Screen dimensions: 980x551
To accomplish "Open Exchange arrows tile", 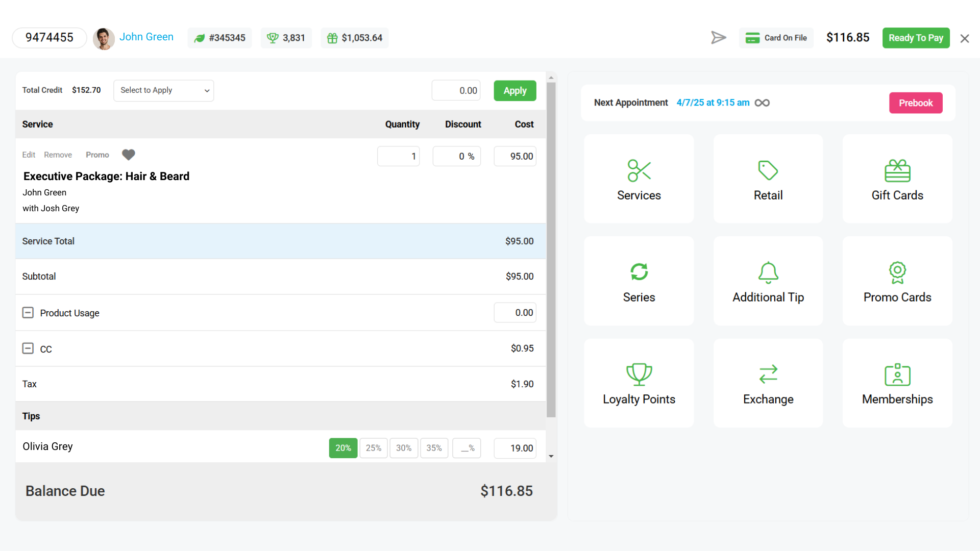I will tap(768, 383).
